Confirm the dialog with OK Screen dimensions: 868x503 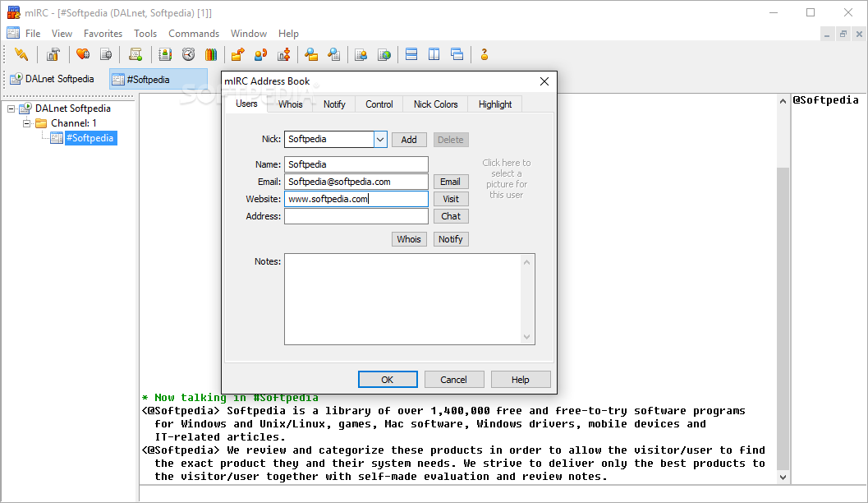coord(388,380)
